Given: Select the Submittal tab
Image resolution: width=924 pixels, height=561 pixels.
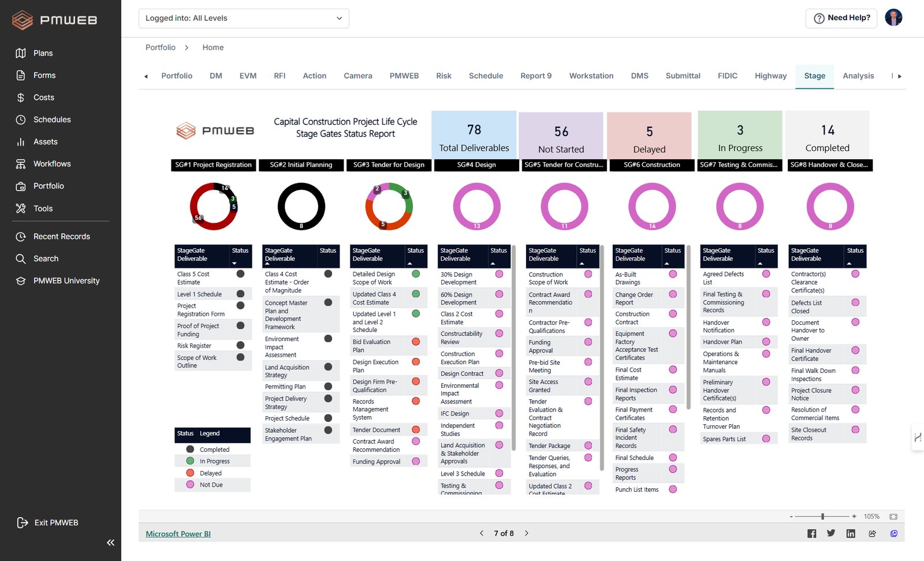Looking at the screenshot, I should click(683, 76).
